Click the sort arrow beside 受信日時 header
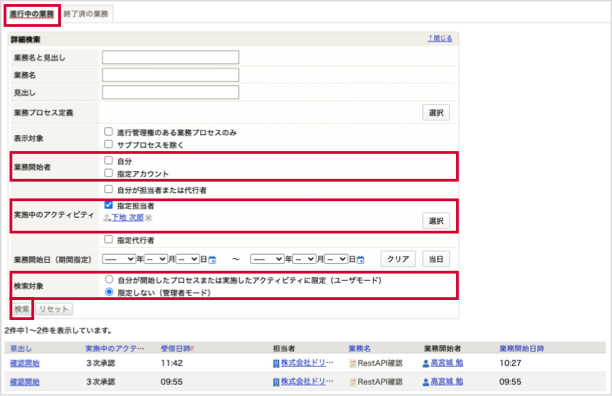This screenshot has width=612, height=396. click(x=193, y=349)
